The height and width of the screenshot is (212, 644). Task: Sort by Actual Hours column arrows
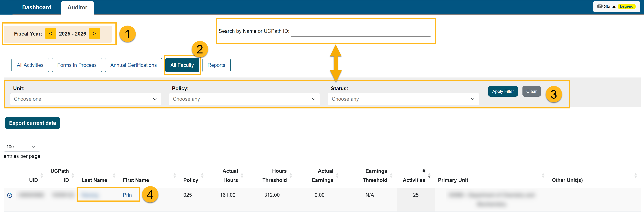[x=242, y=175]
